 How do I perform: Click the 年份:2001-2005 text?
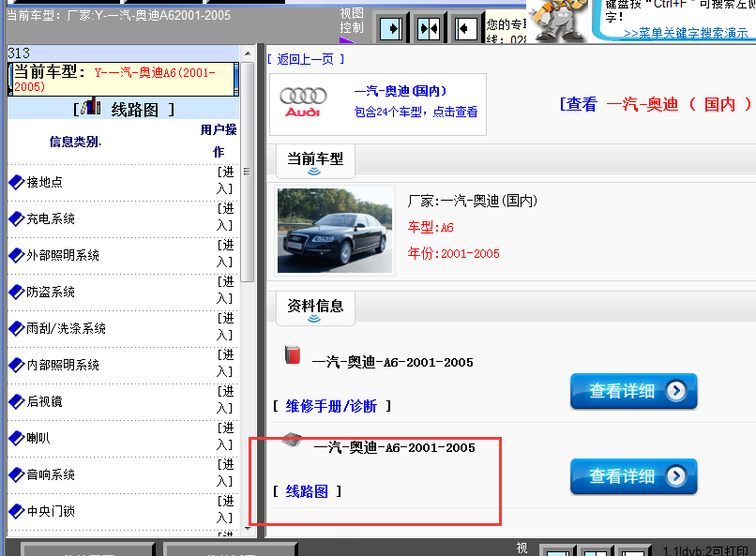point(453,253)
